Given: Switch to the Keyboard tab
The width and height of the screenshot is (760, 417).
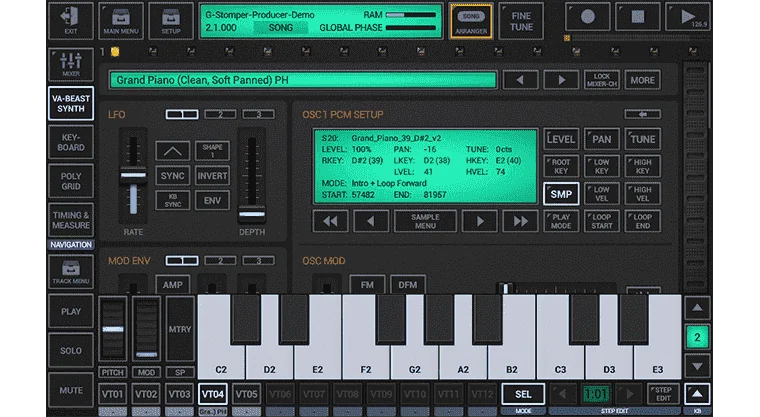Looking at the screenshot, I should 71,142.
